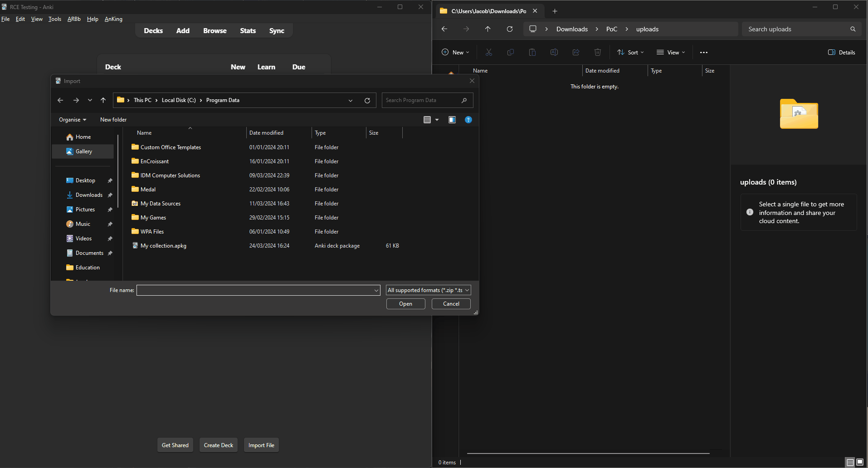Click the File name input field
This screenshot has width=868, height=468.
click(255, 290)
